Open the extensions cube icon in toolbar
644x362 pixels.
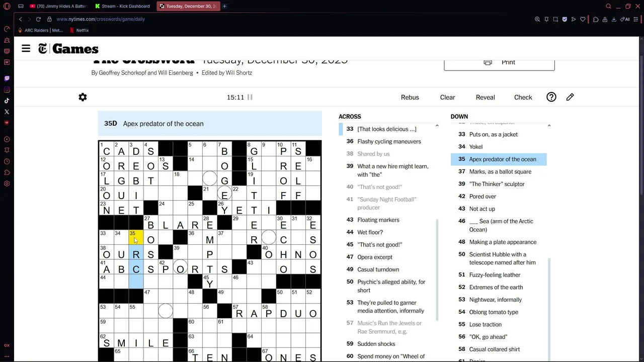tap(596, 19)
